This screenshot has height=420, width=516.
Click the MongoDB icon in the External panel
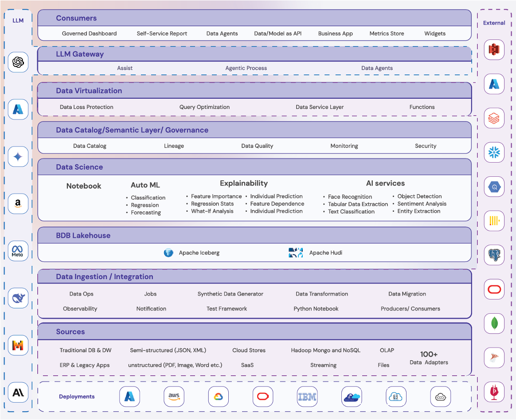(494, 324)
